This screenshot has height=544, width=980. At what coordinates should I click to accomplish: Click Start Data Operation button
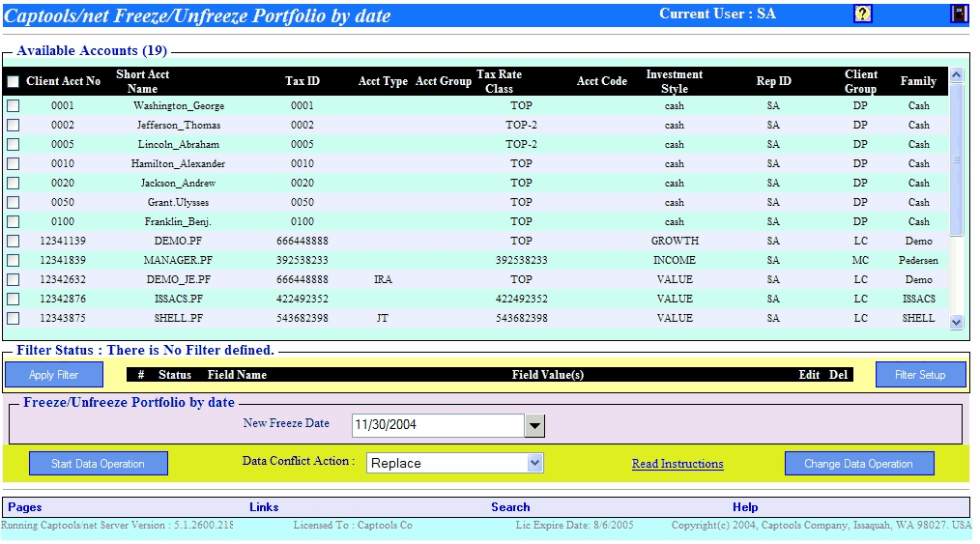click(98, 464)
